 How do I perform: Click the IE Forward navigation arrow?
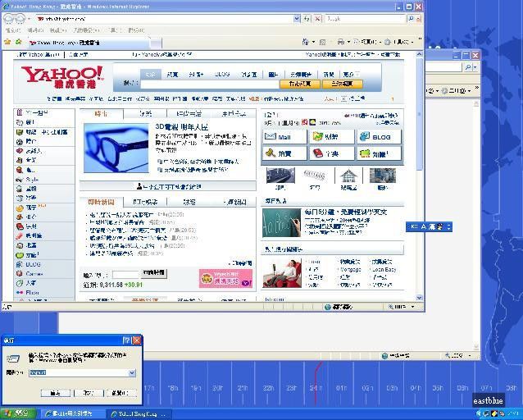pyautogui.click(x=20, y=19)
